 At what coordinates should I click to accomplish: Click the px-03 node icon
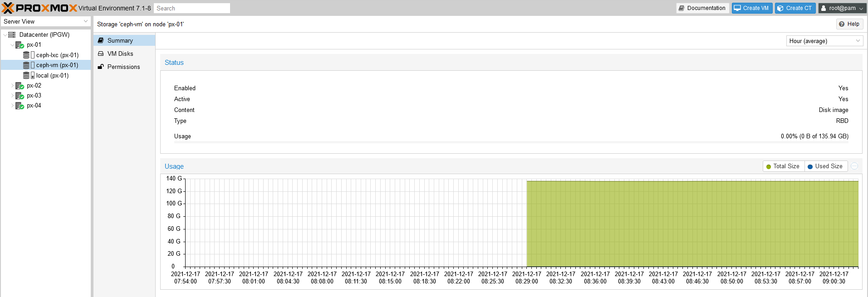pyautogui.click(x=20, y=96)
